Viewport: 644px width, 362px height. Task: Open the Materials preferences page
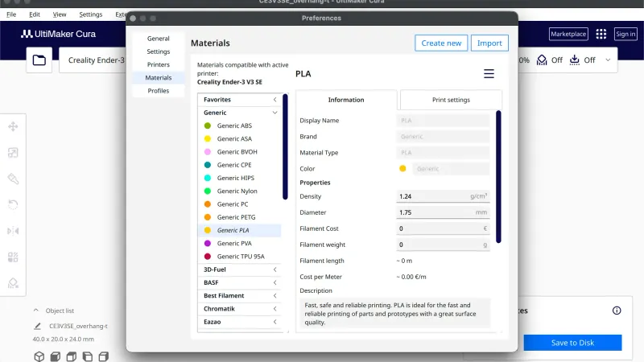(158, 77)
